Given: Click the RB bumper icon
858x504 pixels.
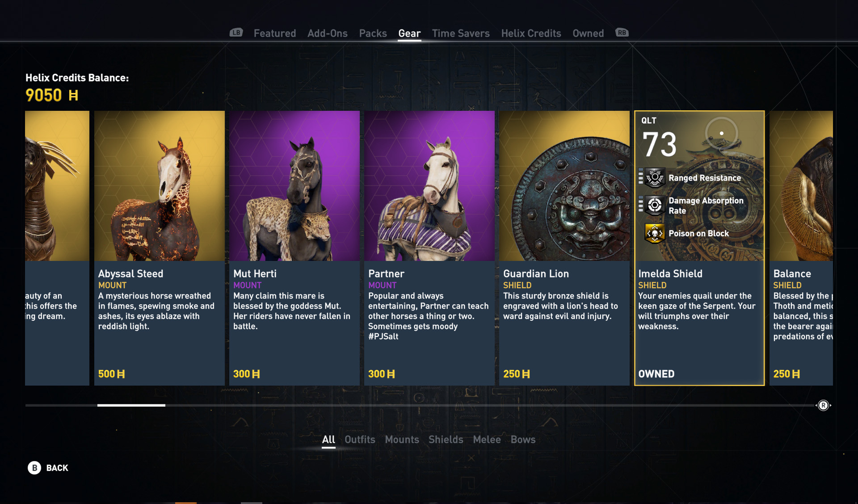Looking at the screenshot, I should (x=622, y=33).
